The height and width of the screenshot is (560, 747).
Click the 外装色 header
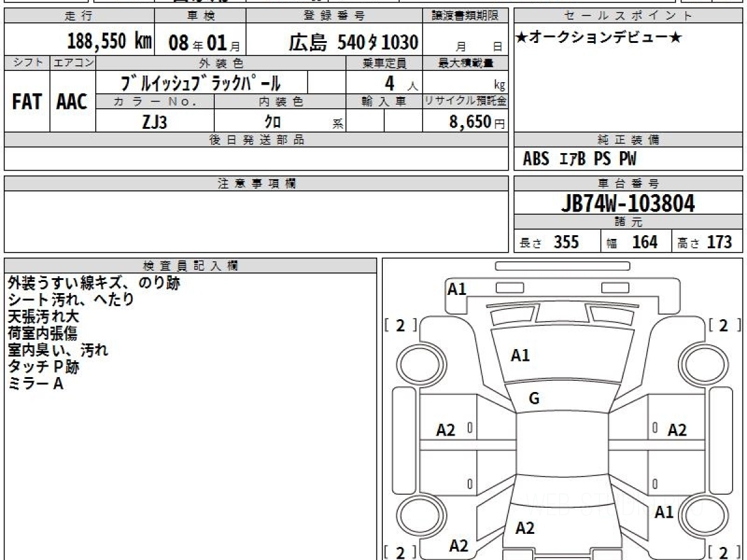coord(221,63)
